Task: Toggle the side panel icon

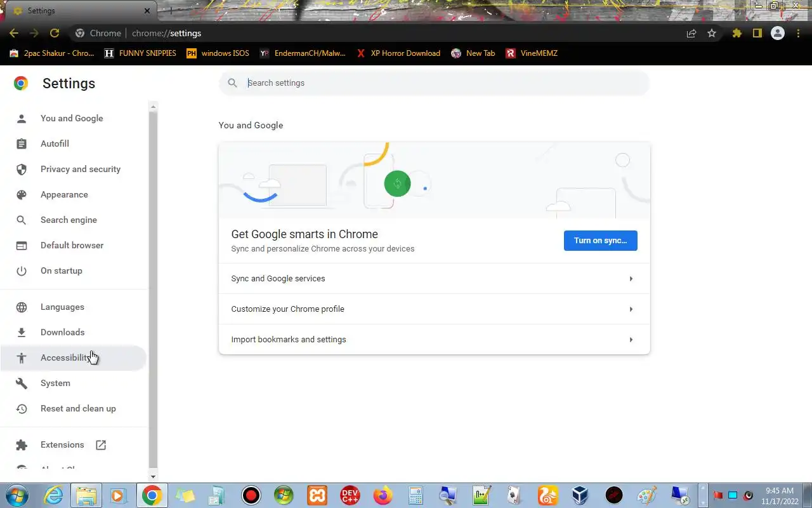Action: [x=757, y=33]
